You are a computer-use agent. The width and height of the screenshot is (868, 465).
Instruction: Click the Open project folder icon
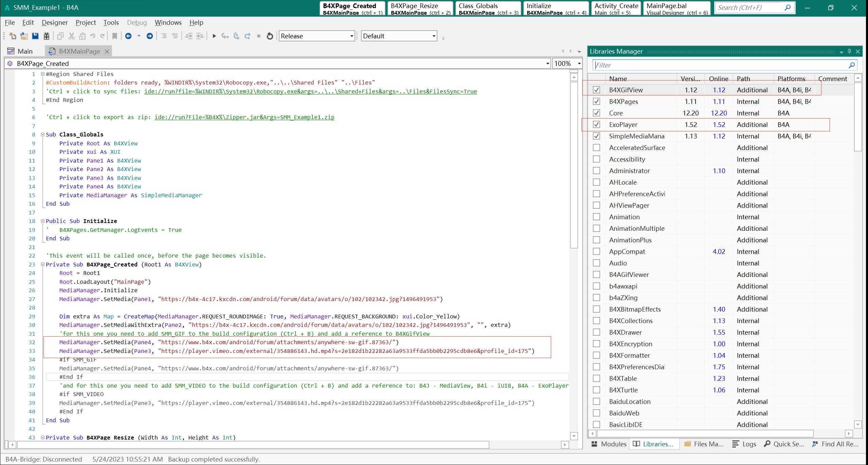pyautogui.click(x=24, y=36)
